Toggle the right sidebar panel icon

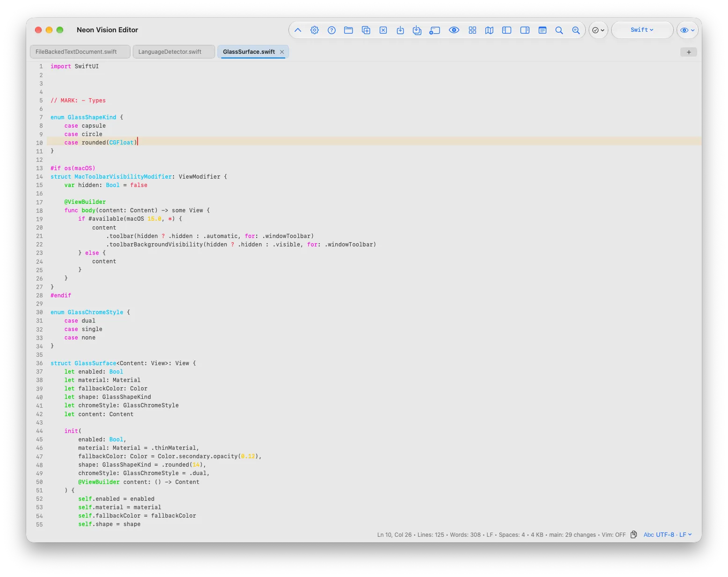tap(525, 30)
